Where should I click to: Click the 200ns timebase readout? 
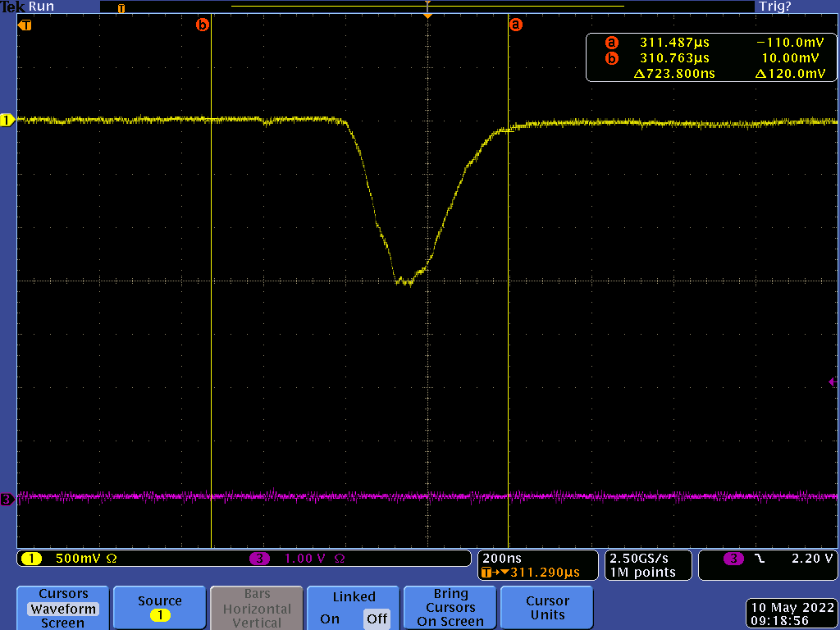pos(500,558)
